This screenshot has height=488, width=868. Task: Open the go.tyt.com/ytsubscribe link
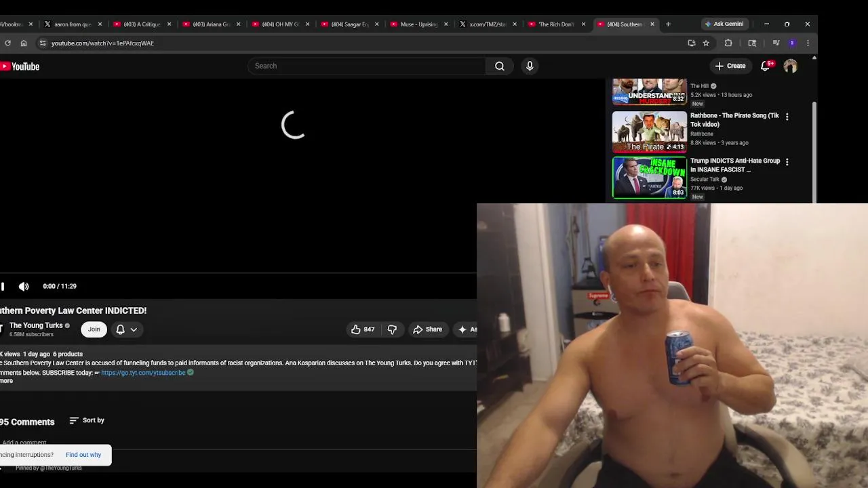pyautogui.click(x=143, y=373)
